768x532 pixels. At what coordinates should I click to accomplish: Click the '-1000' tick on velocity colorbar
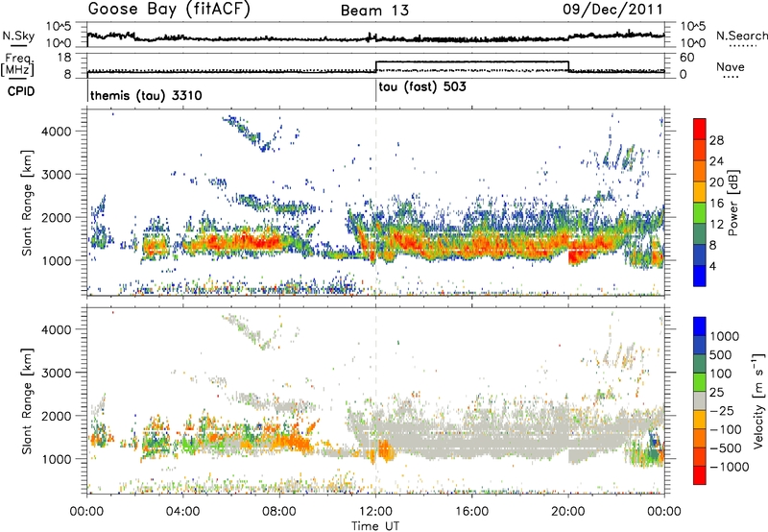[729, 467]
